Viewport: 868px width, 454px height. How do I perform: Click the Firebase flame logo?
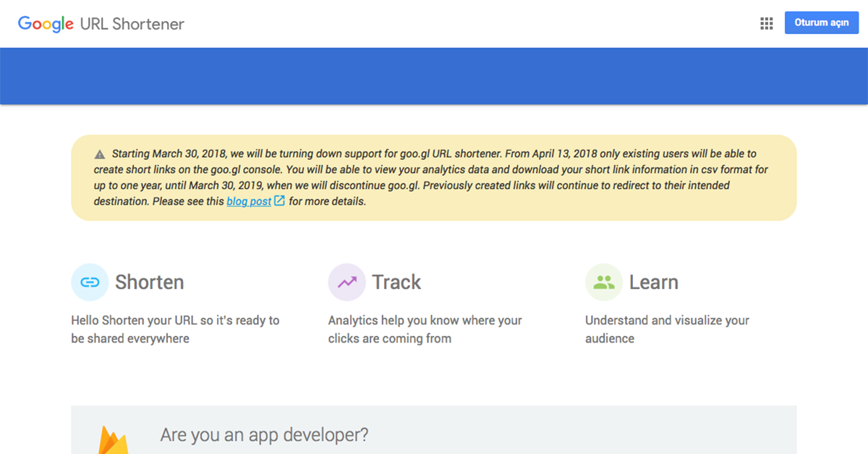[x=113, y=440]
